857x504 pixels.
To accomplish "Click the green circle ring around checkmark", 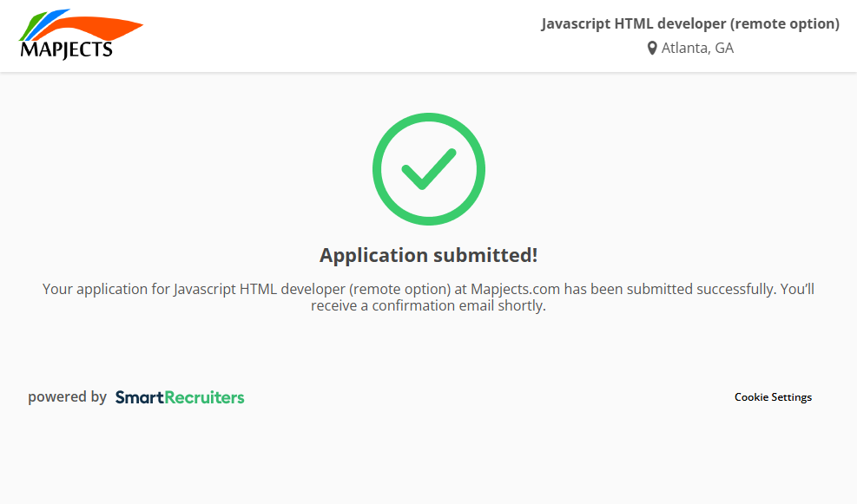I will 379,169.
